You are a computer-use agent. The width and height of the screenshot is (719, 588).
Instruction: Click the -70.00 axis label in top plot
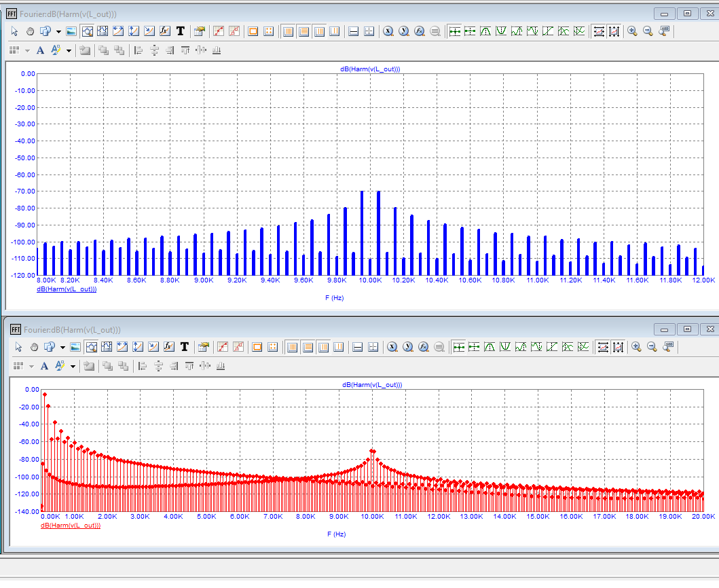pos(25,191)
